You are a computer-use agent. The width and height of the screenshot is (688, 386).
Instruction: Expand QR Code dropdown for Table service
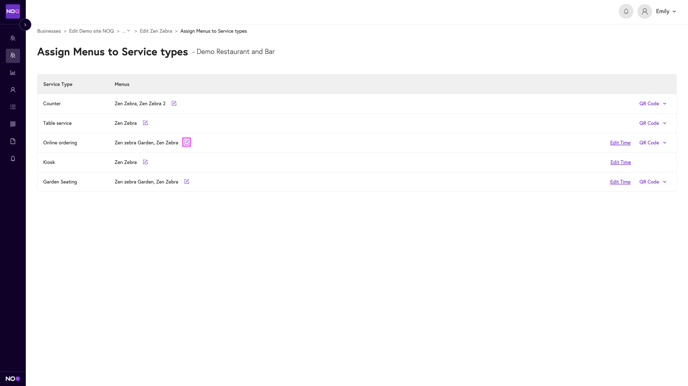[652, 123]
